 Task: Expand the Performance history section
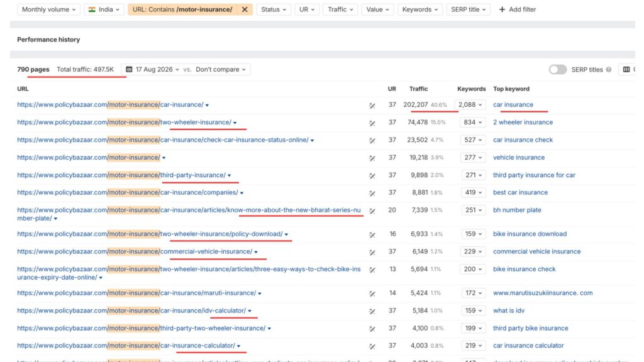[48, 40]
